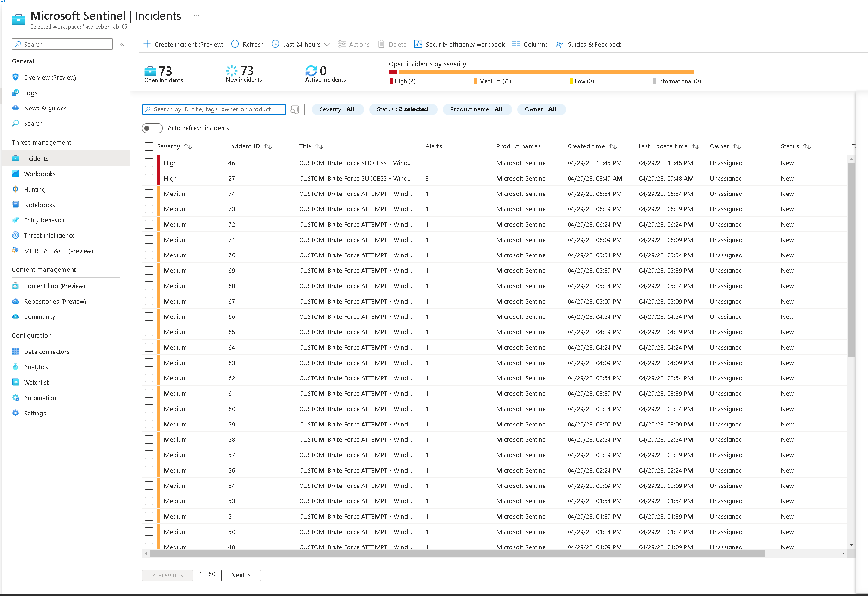Image resolution: width=868 pixels, height=596 pixels.
Task: Click the Security efficiency workbook chart icon
Action: pyautogui.click(x=418, y=44)
